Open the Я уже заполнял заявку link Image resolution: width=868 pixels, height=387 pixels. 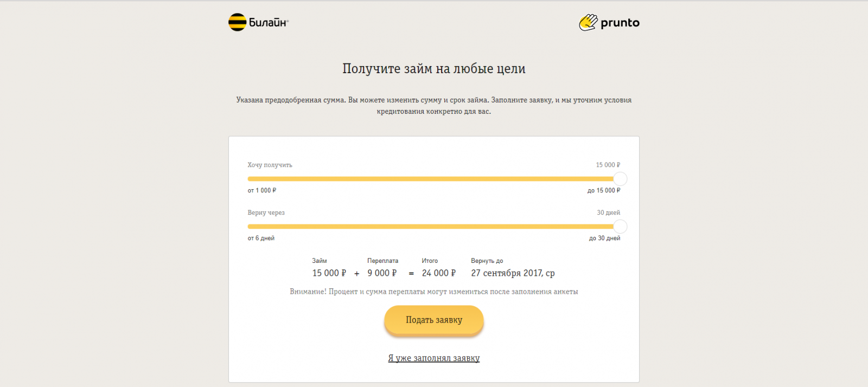tap(434, 358)
